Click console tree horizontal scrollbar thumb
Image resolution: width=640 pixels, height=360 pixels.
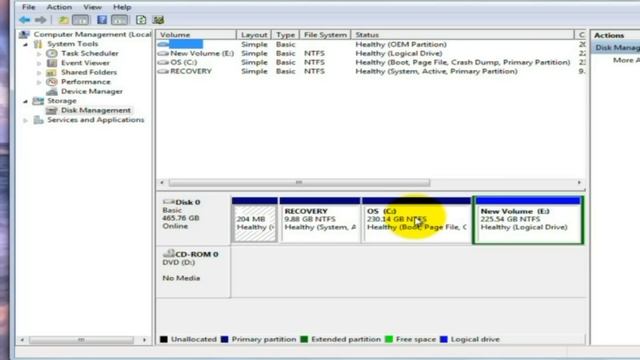point(81,340)
